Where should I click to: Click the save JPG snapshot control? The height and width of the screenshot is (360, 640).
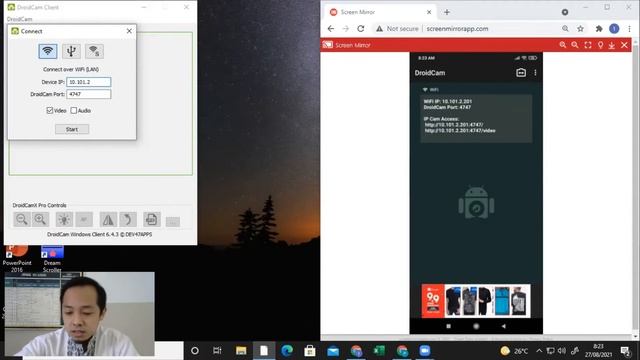click(x=151, y=220)
